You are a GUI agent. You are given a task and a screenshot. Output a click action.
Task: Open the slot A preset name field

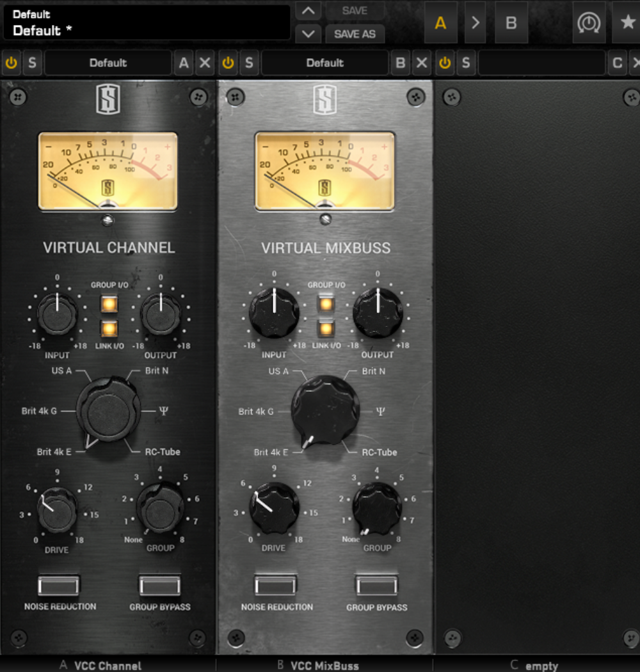click(x=108, y=63)
